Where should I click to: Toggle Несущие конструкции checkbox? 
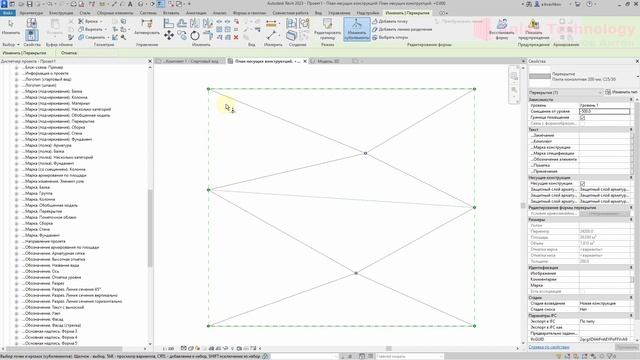tap(582, 184)
